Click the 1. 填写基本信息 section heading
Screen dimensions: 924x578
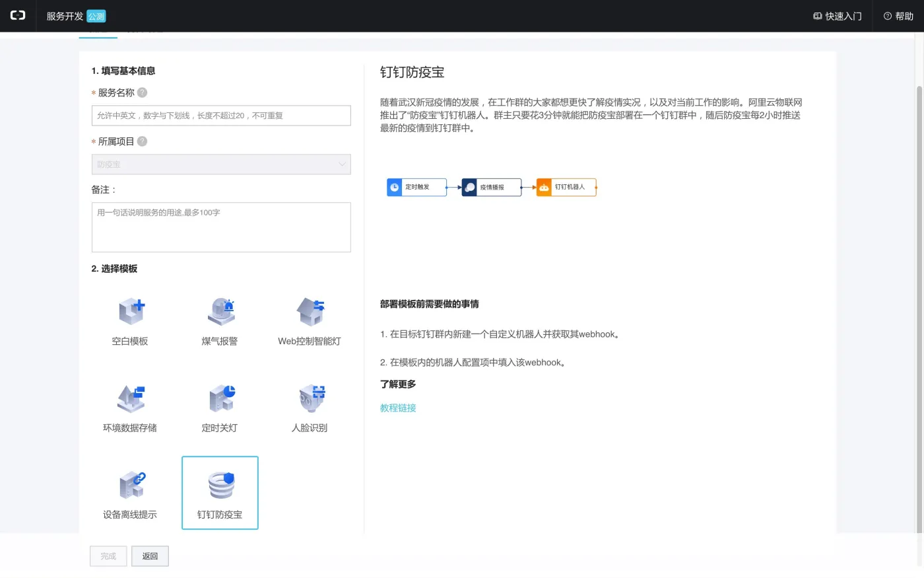(123, 71)
